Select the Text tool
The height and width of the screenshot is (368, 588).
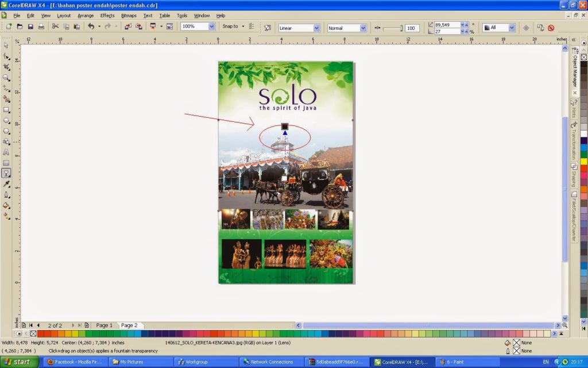coord(6,152)
